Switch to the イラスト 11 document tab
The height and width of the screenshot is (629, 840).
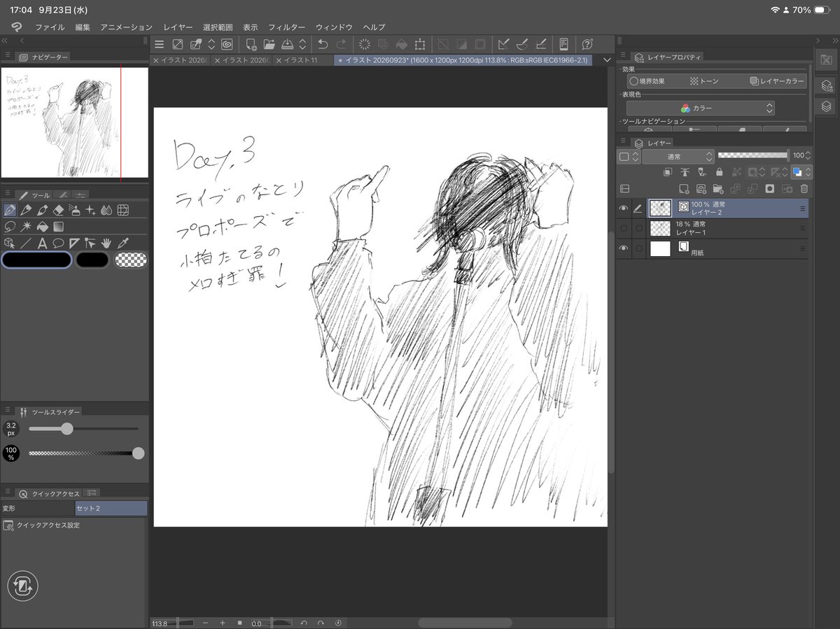coord(302,60)
